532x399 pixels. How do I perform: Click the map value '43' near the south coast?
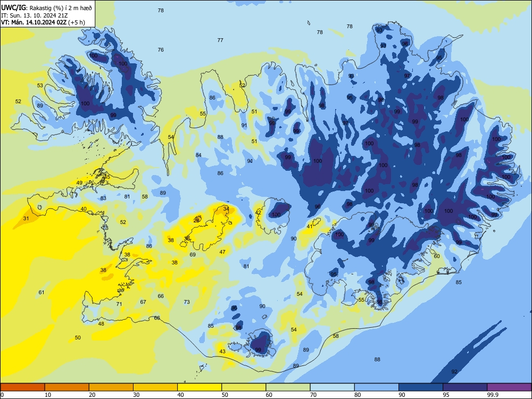(222, 351)
